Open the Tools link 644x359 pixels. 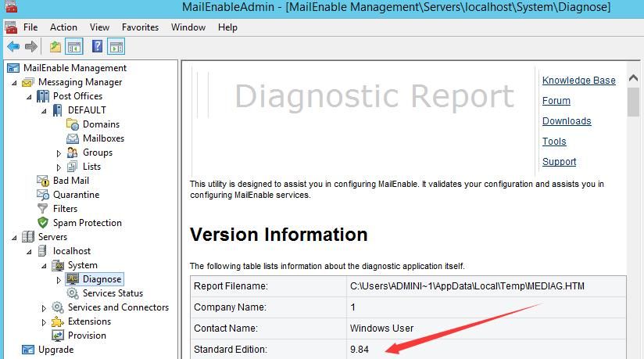554,141
